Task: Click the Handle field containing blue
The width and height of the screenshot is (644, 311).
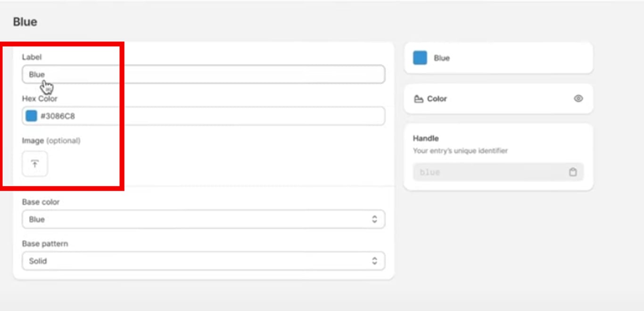Action: pyautogui.click(x=490, y=172)
